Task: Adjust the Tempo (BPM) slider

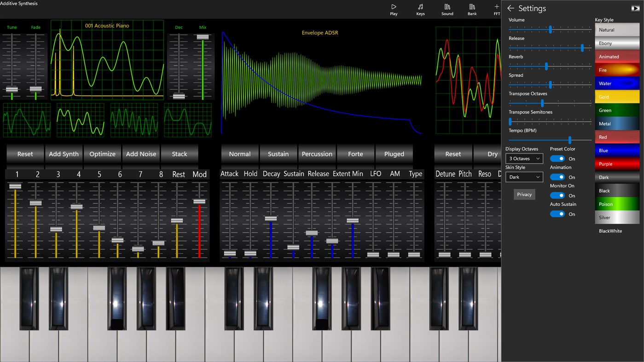Action: (570, 140)
